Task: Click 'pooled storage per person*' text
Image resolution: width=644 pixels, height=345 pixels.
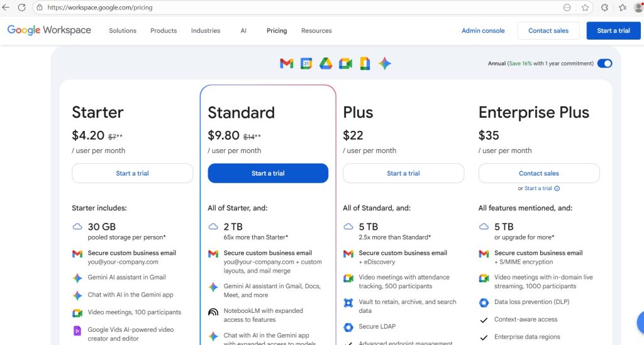Action: coord(126,237)
